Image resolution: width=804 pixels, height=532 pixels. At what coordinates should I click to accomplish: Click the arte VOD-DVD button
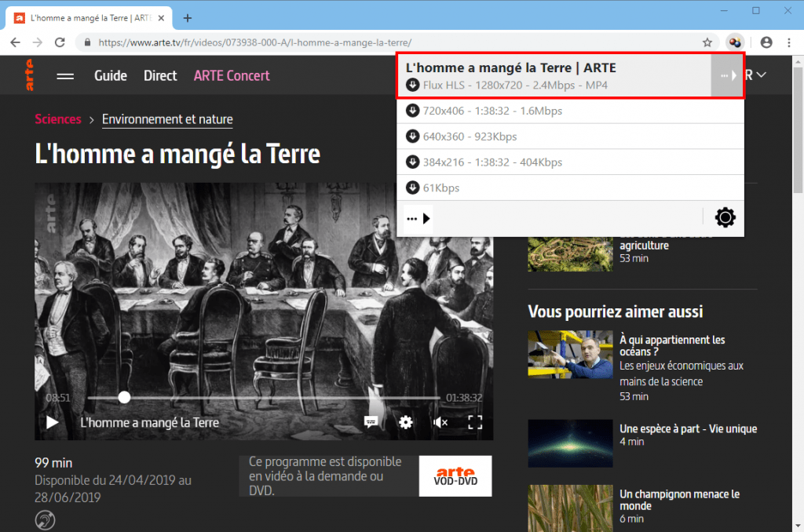(455, 476)
